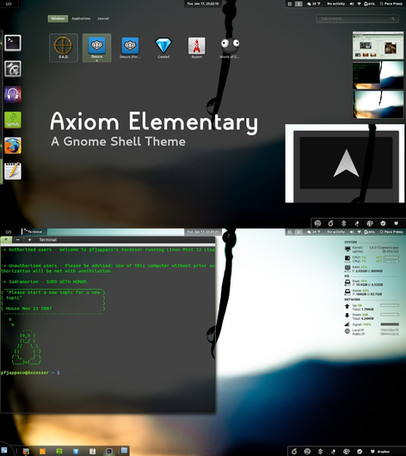Open the upper panel battery indicator

369,4
